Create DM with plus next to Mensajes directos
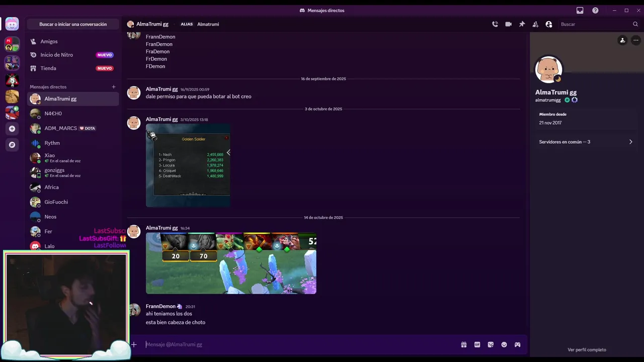The height and width of the screenshot is (362, 644). [114, 87]
